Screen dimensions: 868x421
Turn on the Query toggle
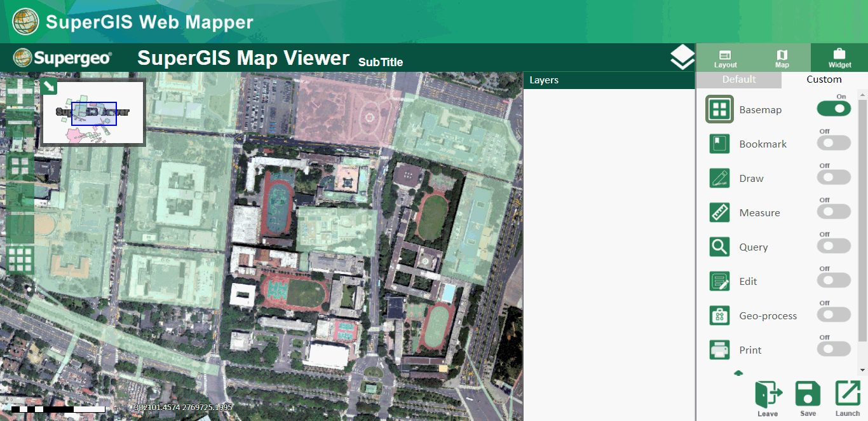(834, 245)
